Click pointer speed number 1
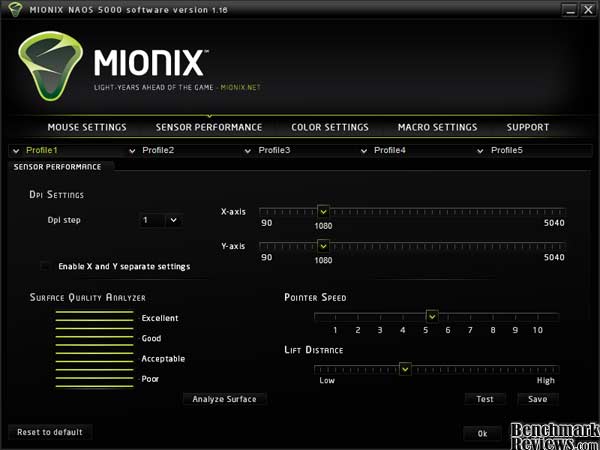 [x=335, y=330]
